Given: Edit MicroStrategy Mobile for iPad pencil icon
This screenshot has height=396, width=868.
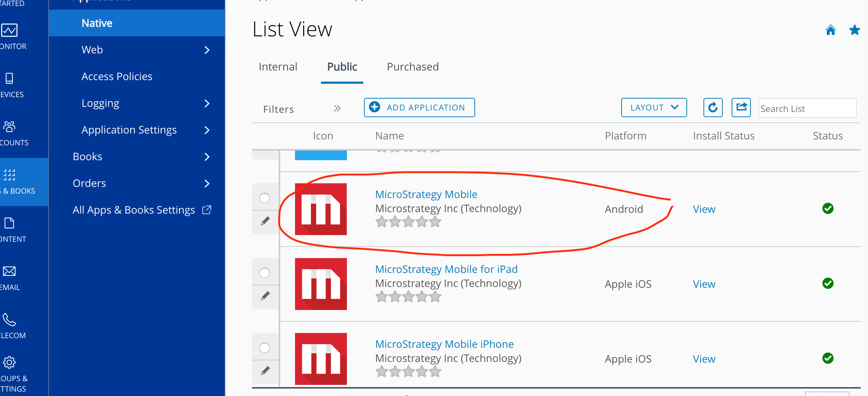Looking at the screenshot, I should coord(265,296).
